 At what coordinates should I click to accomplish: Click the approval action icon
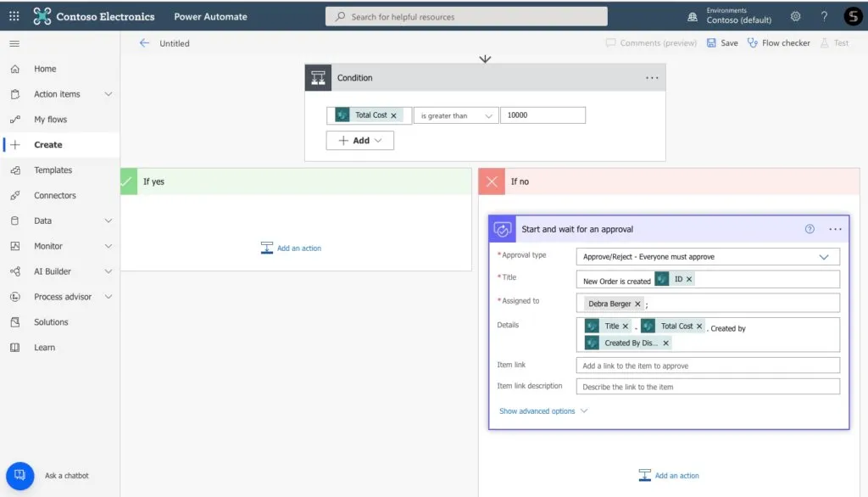(502, 229)
